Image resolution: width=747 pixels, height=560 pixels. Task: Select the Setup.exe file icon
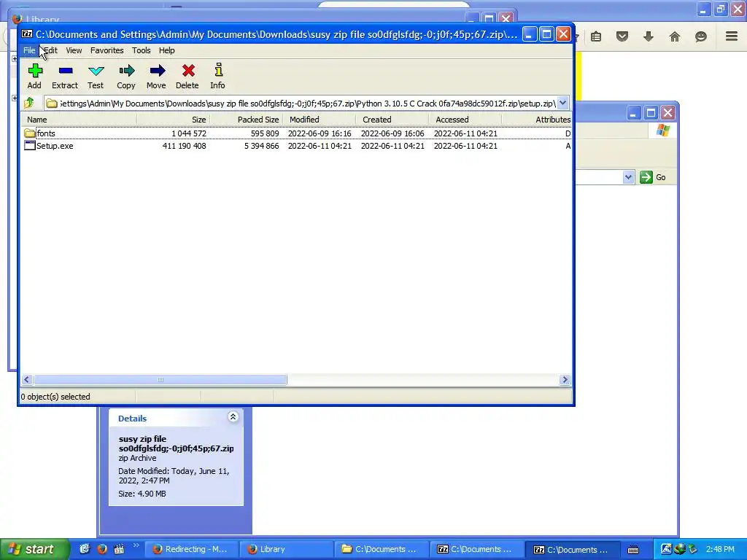click(x=29, y=146)
